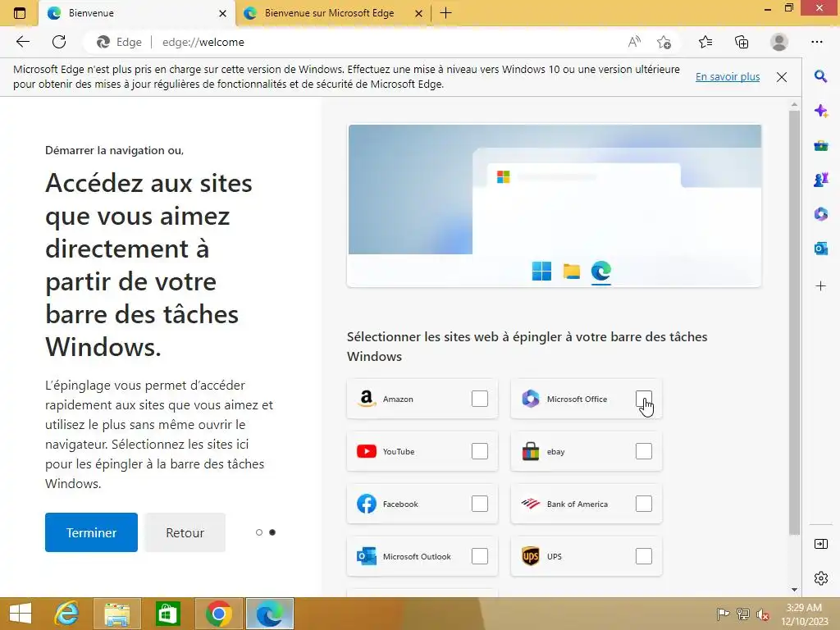The height and width of the screenshot is (630, 840).
Task: Open the tab actions menu icon
Action: 20,13
